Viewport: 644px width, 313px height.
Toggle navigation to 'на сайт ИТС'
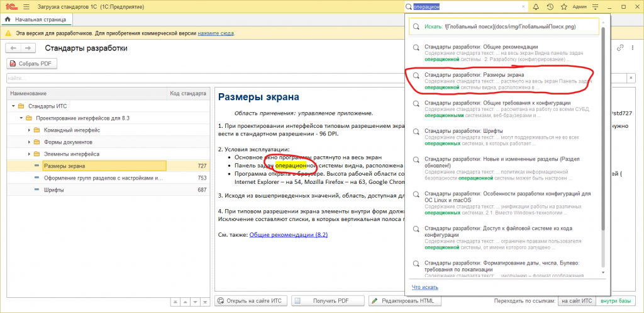coord(577,301)
